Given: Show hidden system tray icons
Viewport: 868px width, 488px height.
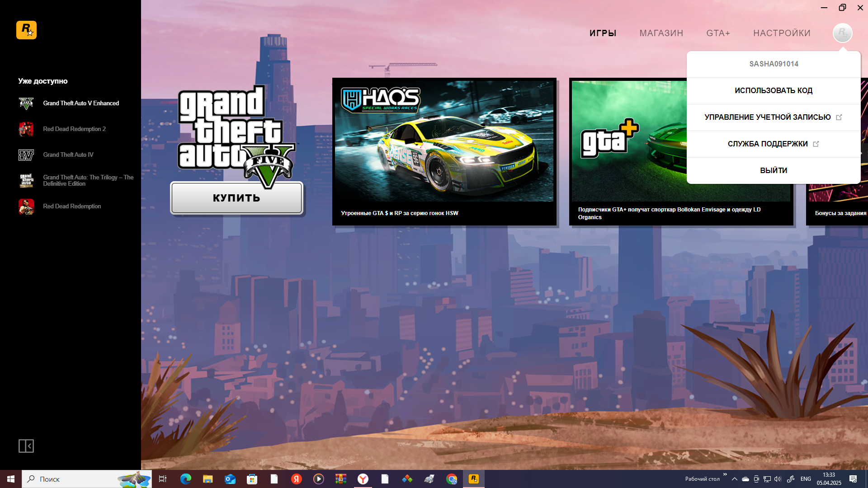Looking at the screenshot, I should [734, 479].
